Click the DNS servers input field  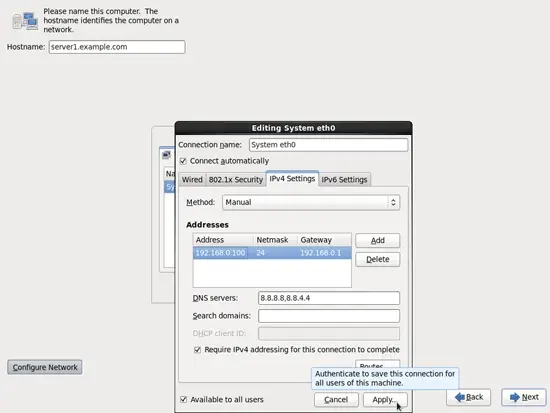pyautogui.click(x=329, y=298)
